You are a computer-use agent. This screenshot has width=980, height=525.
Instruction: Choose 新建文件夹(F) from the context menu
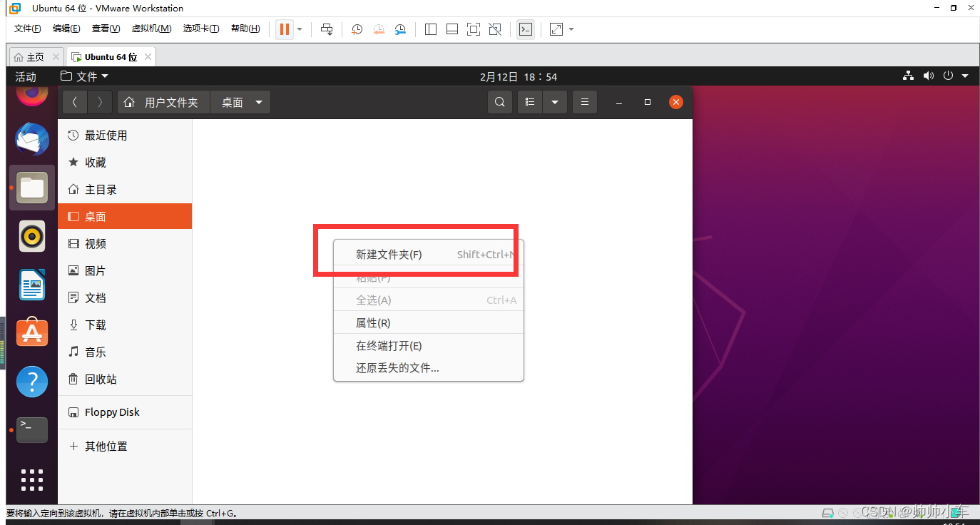pyautogui.click(x=429, y=255)
